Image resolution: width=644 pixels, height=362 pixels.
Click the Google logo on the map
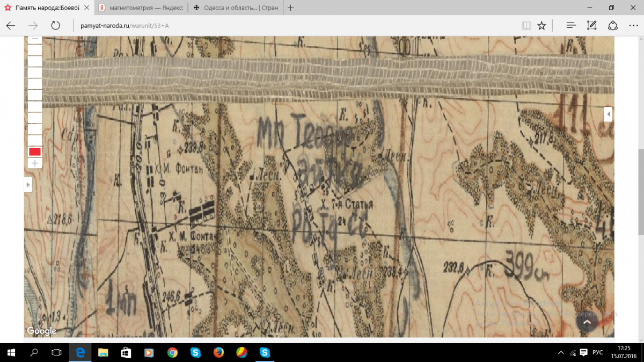[x=41, y=331]
